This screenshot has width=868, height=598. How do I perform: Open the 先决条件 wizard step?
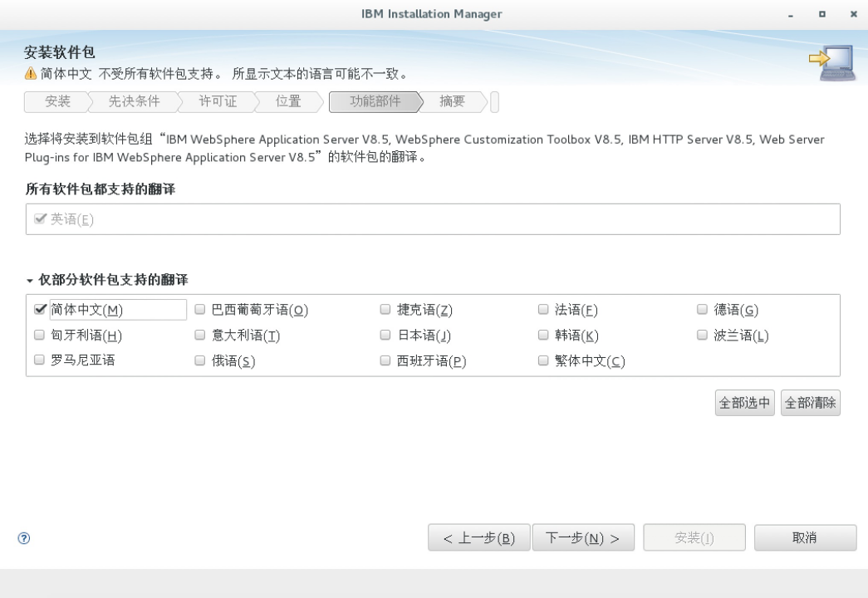[134, 101]
